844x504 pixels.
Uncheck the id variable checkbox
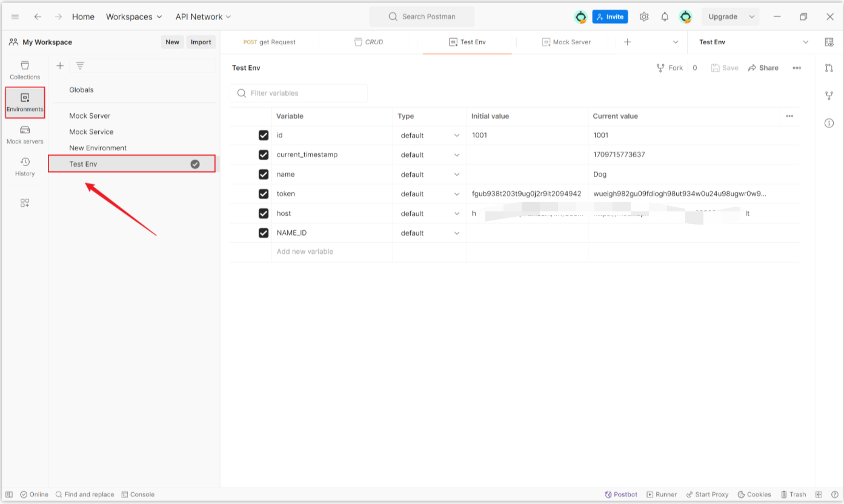pos(264,135)
